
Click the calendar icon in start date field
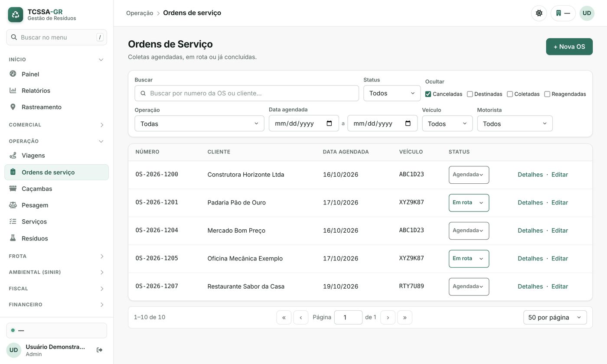click(x=329, y=123)
